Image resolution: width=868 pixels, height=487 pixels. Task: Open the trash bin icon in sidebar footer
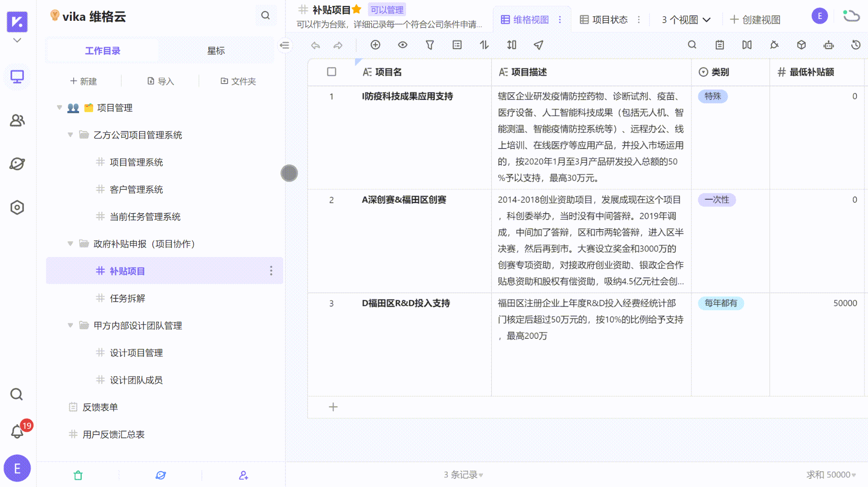pyautogui.click(x=78, y=475)
